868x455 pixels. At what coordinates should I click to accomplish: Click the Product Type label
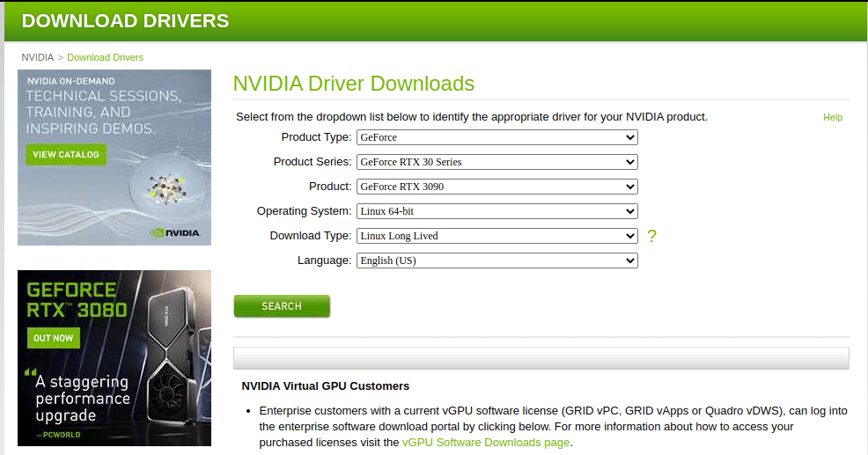point(316,137)
